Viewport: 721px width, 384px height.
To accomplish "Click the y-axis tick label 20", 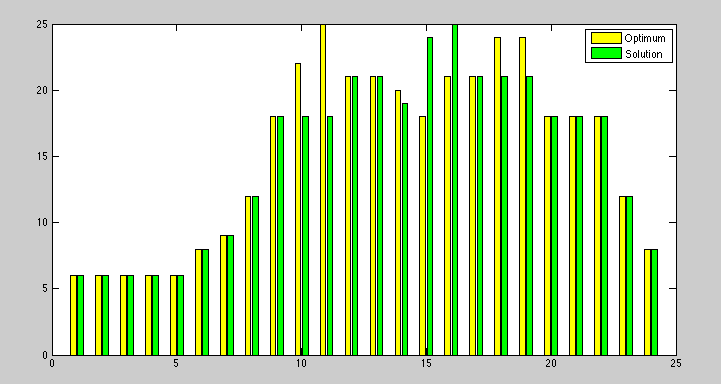I will tap(42, 91).
